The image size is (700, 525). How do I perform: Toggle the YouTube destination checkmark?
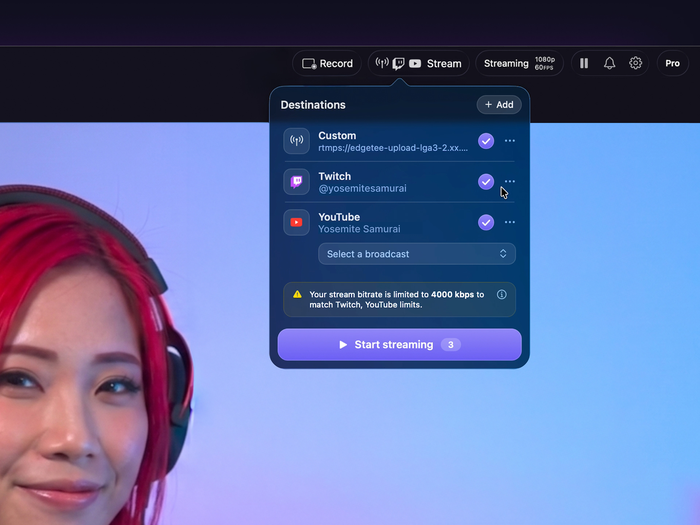[486, 222]
